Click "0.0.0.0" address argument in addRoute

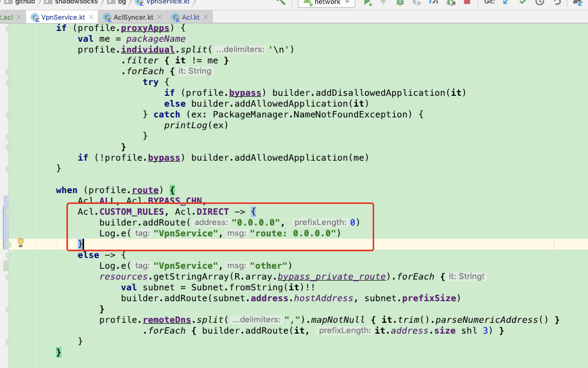point(256,223)
